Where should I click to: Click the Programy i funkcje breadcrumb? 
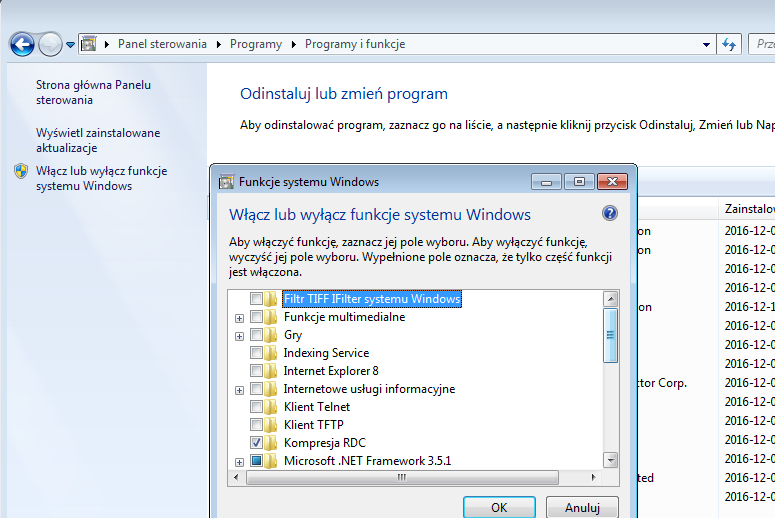pyautogui.click(x=355, y=44)
